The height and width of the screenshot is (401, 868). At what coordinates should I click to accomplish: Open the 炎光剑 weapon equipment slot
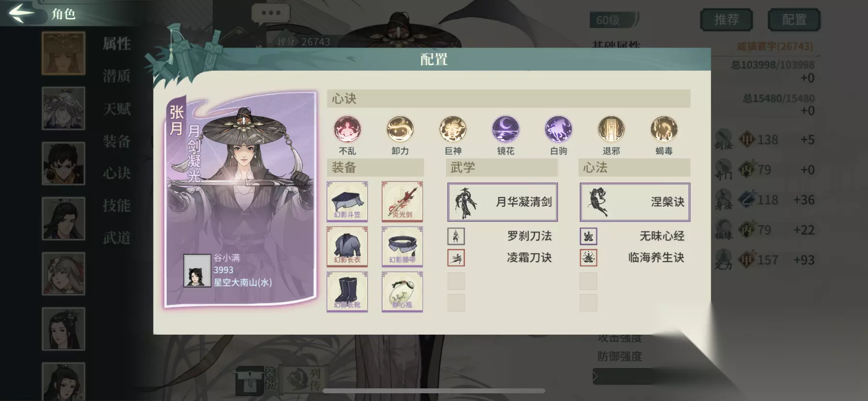pyautogui.click(x=402, y=201)
